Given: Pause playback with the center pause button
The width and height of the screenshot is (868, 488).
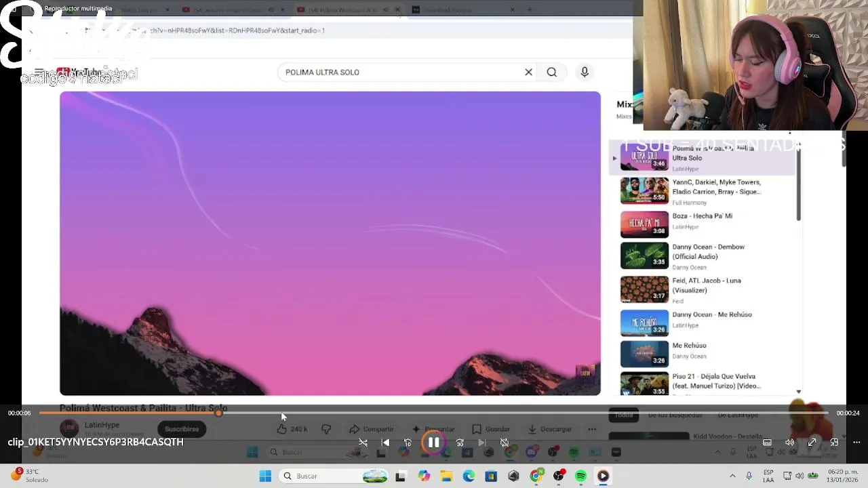Looking at the screenshot, I should click(433, 443).
